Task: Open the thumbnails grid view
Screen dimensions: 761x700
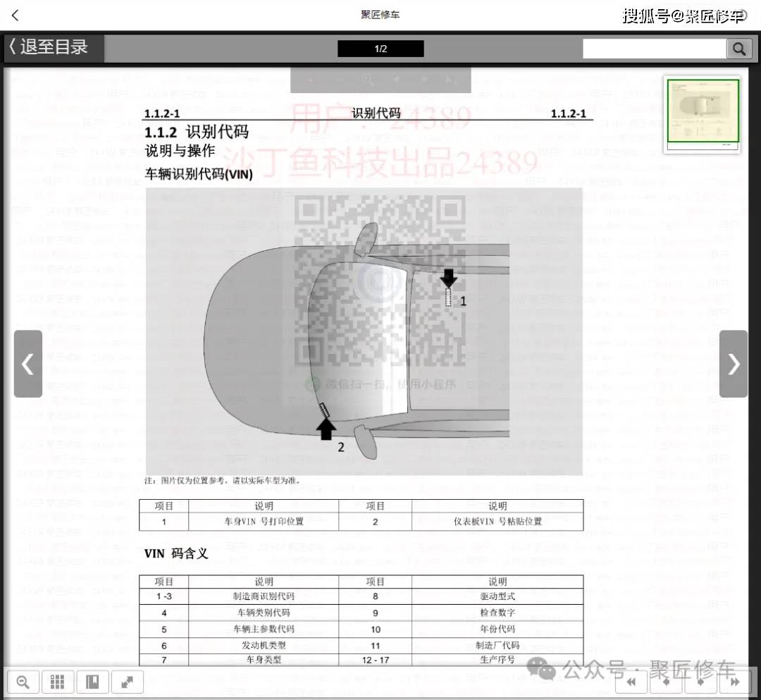Action: click(x=57, y=682)
